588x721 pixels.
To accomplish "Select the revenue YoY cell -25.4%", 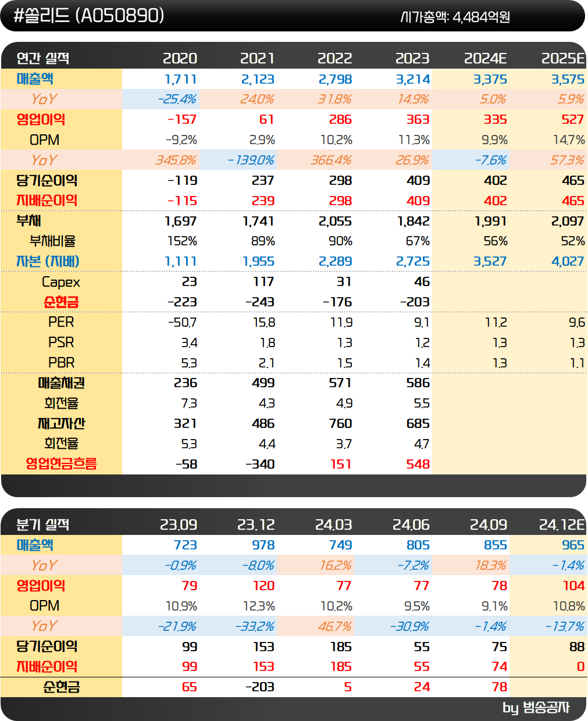I will pyautogui.click(x=177, y=99).
